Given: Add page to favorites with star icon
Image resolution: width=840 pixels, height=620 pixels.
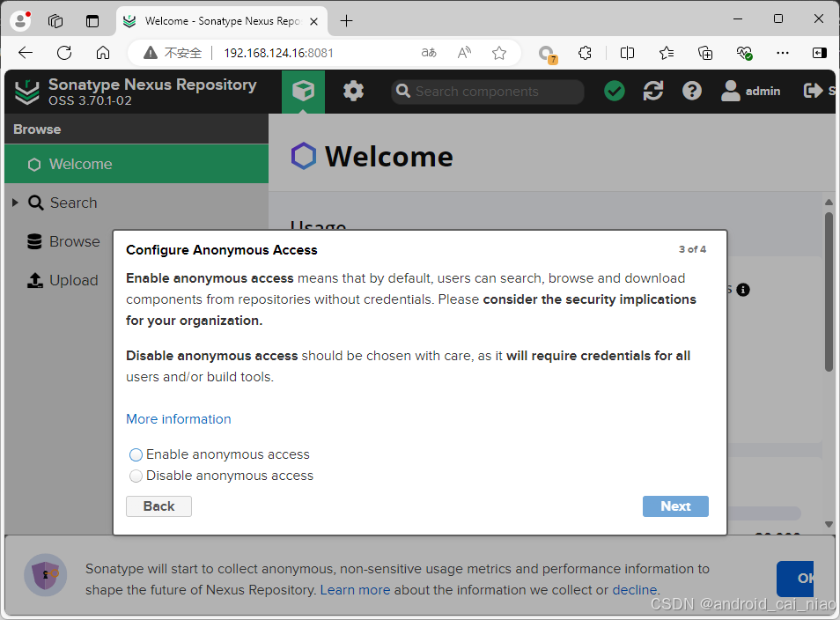Looking at the screenshot, I should tap(498, 53).
